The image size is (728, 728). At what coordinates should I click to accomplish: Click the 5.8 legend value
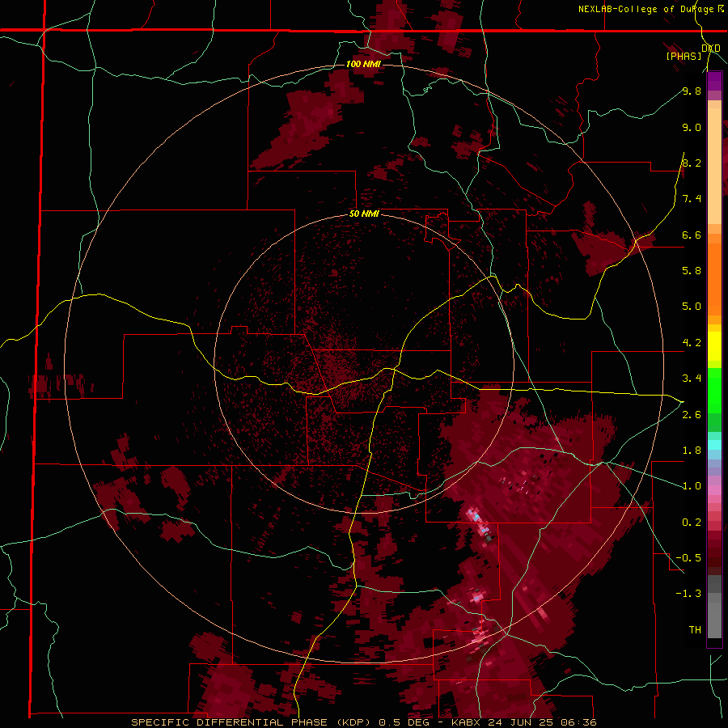(x=692, y=270)
